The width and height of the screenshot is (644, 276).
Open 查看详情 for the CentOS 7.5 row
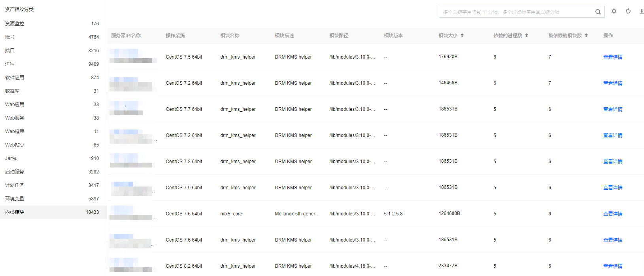612,57
